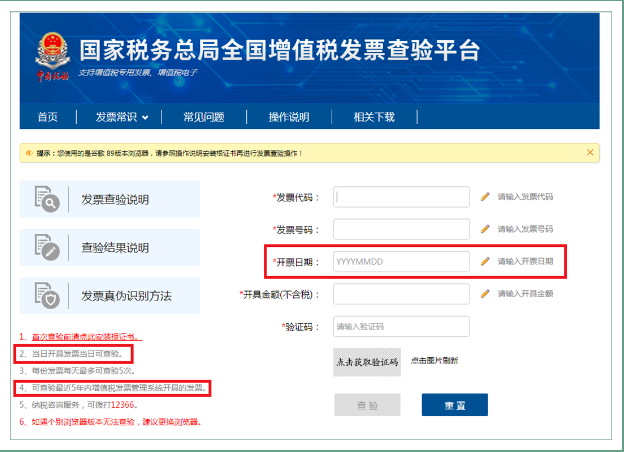Focus the 发票代码 input field
The width and height of the screenshot is (624, 452).
click(401, 197)
